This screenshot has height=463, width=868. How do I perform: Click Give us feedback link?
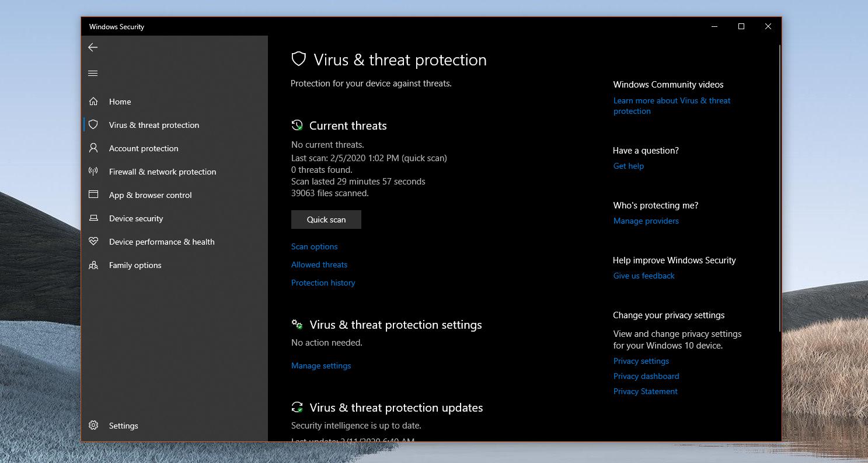point(644,276)
